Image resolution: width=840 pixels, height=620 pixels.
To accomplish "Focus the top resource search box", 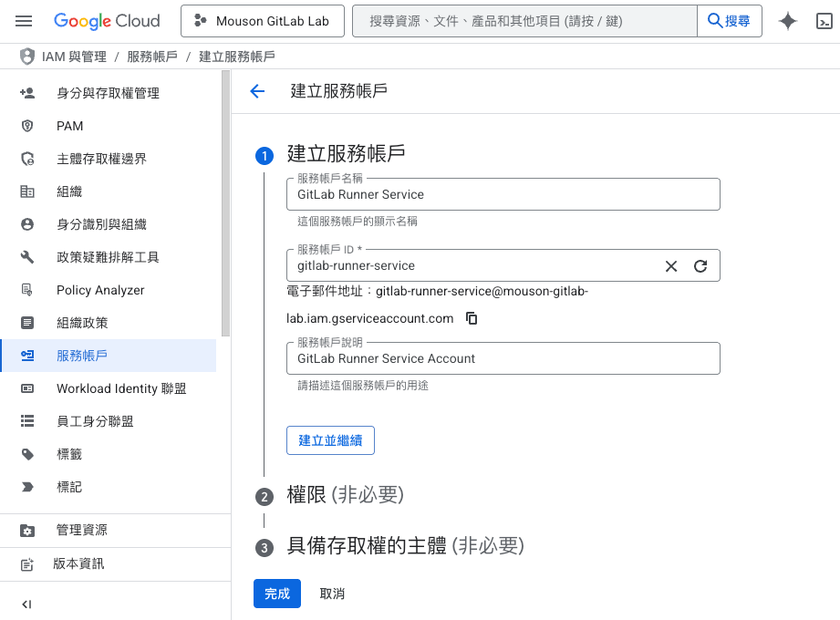I will click(524, 21).
